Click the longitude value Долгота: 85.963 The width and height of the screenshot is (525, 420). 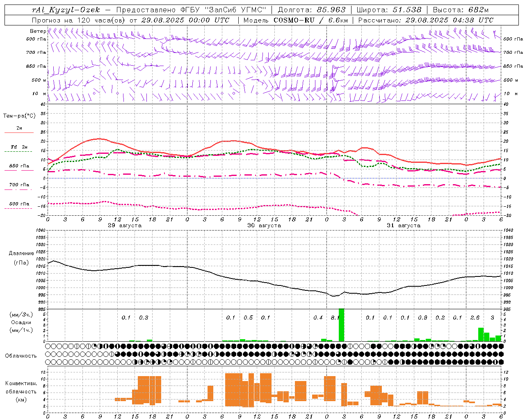click(312, 10)
